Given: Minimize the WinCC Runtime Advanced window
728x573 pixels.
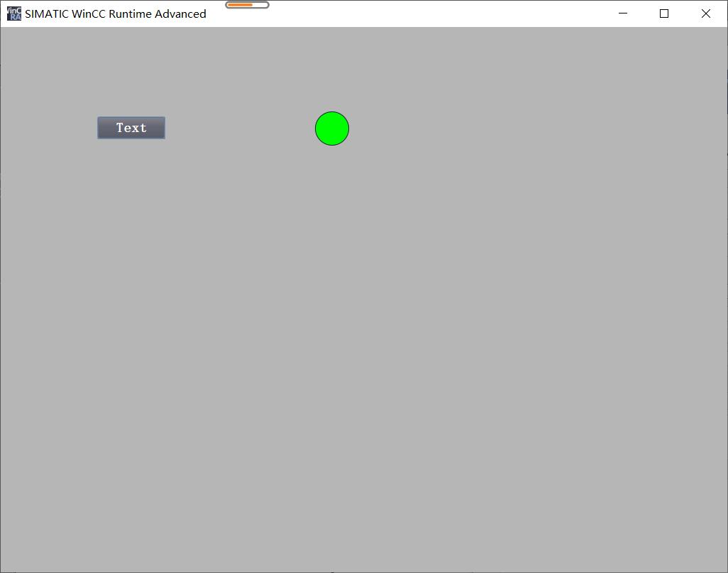Looking at the screenshot, I should coord(623,13).
